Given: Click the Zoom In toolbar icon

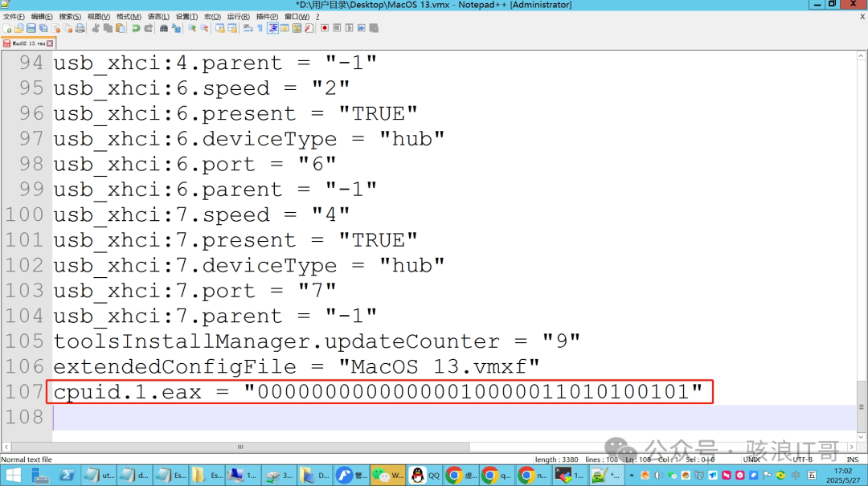Looking at the screenshot, I should [x=192, y=28].
